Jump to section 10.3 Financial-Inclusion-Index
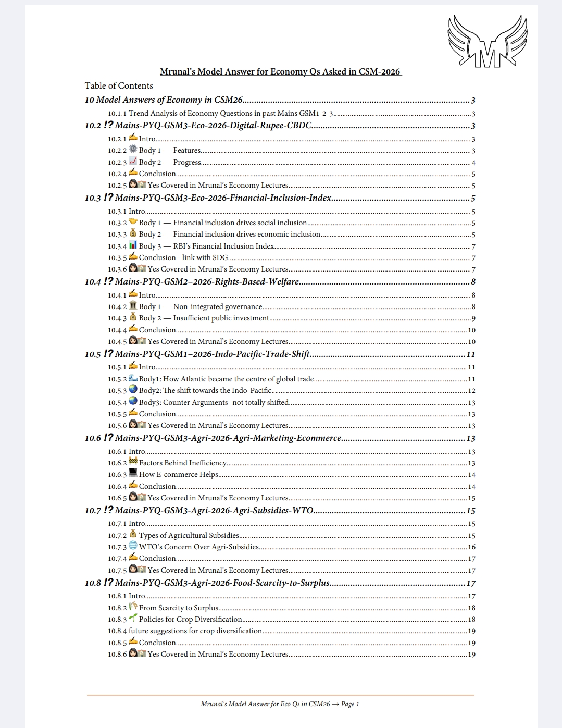Screen dimensions: 562x728 pos(280,198)
